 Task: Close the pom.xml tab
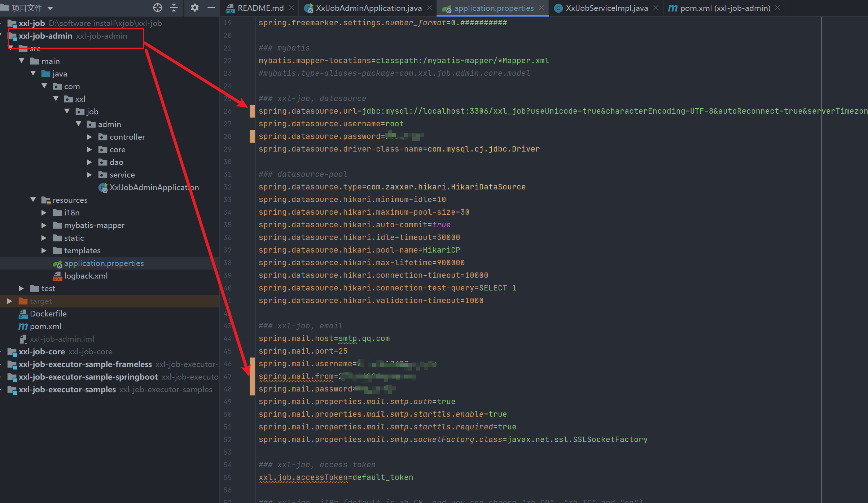pos(777,8)
